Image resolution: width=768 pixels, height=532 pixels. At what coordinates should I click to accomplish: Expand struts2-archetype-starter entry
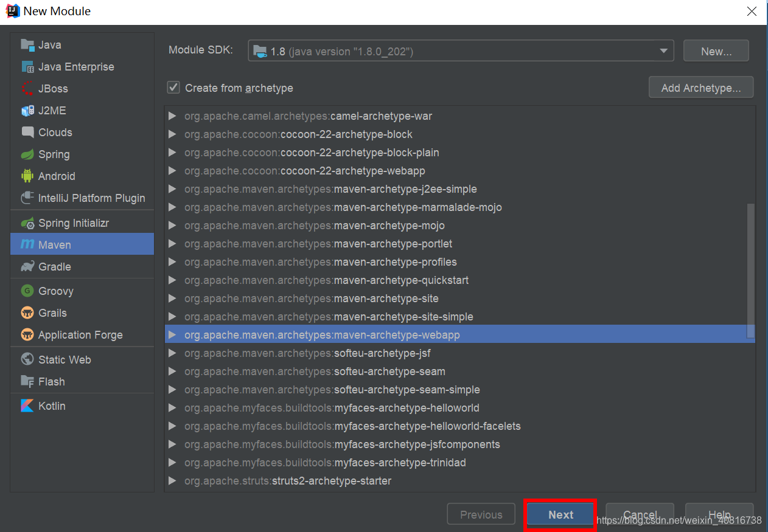point(172,480)
